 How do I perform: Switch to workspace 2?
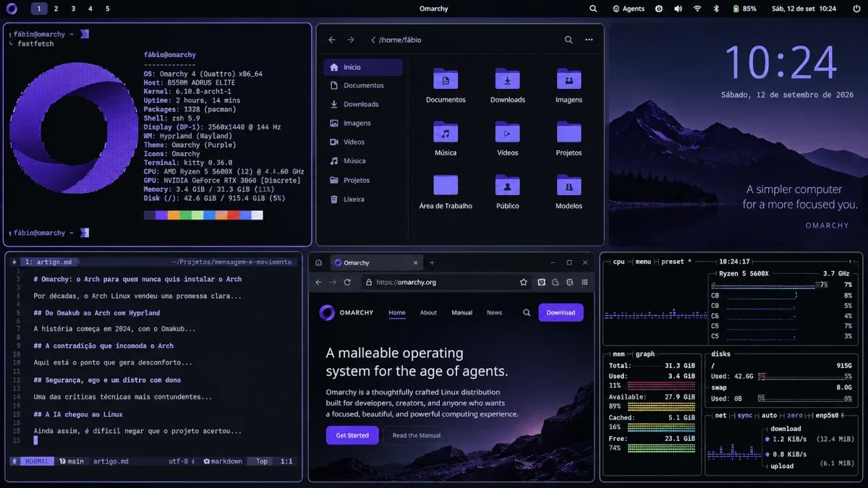coord(56,9)
